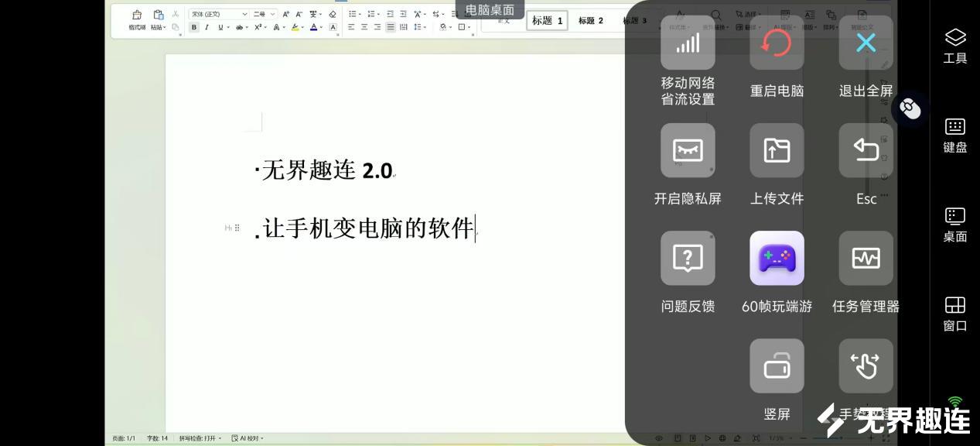Toggle Italic formatting
This screenshot has width=980, height=446.
click(207, 27)
